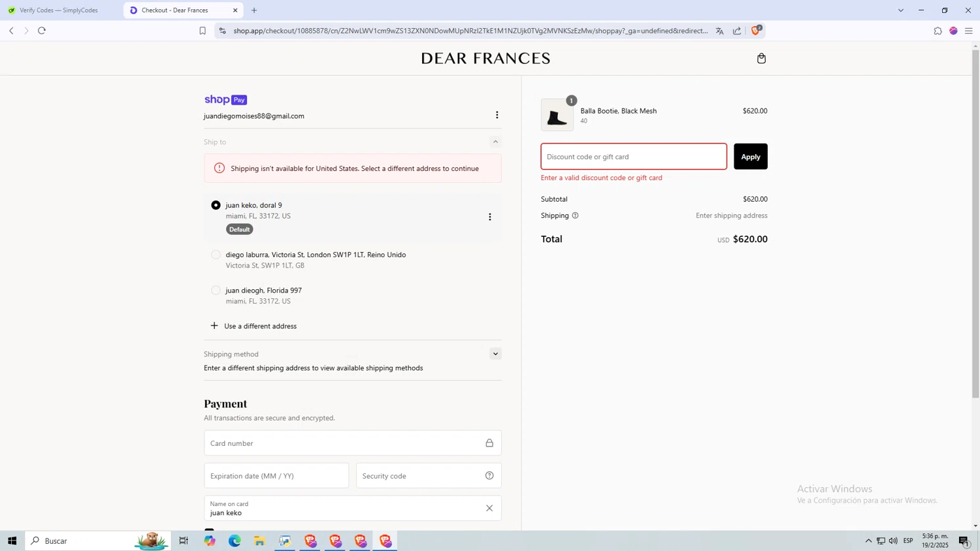The height and width of the screenshot is (551, 980).
Task: Show hidden system tray icons
Action: click(868, 541)
